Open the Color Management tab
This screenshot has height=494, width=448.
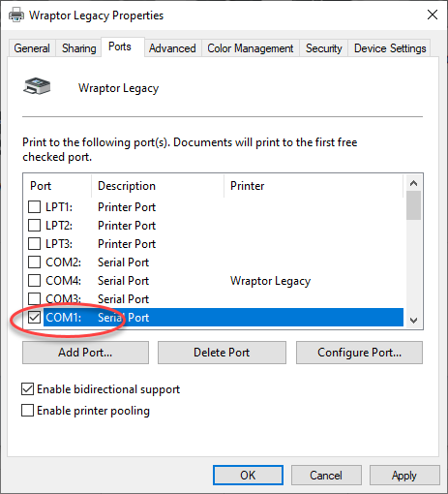pyautogui.click(x=251, y=48)
